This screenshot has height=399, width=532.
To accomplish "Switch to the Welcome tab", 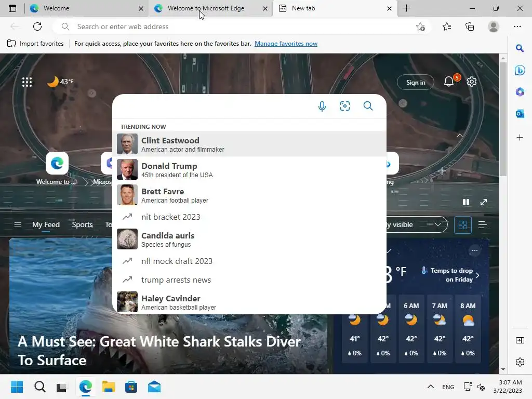I will click(x=87, y=8).
